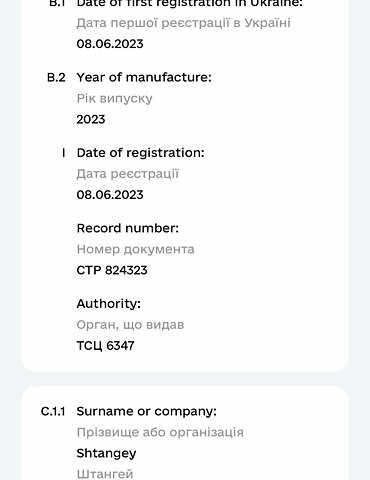Click the C.1.1 field code label
The width and height of the screenshot is (370, 480).
pyautogui.click(x=53, y=411)
